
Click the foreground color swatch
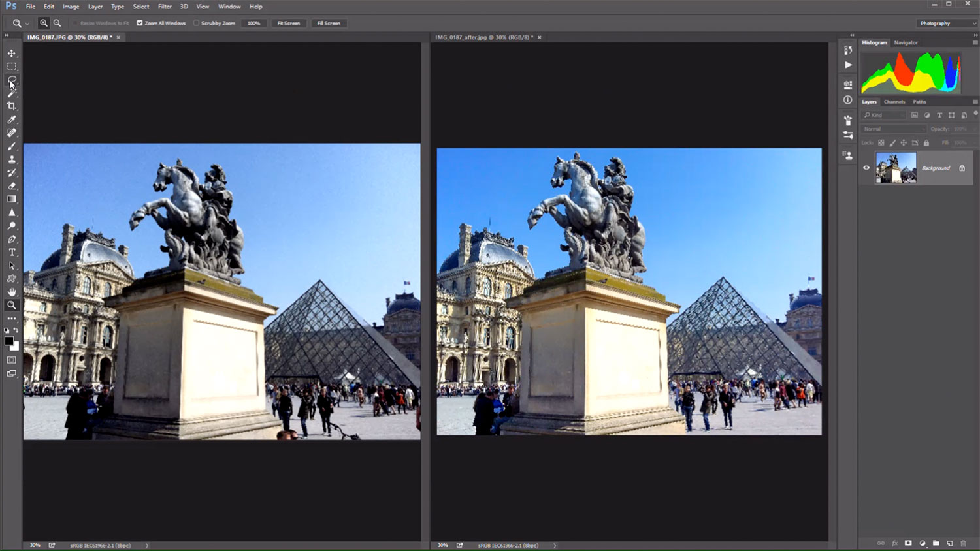tap(9, 341)
